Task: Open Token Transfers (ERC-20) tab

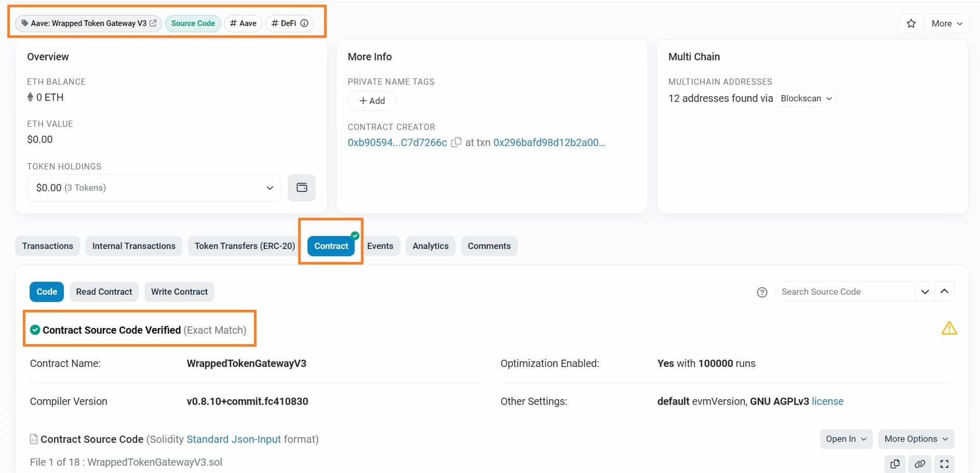Action: [x=245, y=246]
